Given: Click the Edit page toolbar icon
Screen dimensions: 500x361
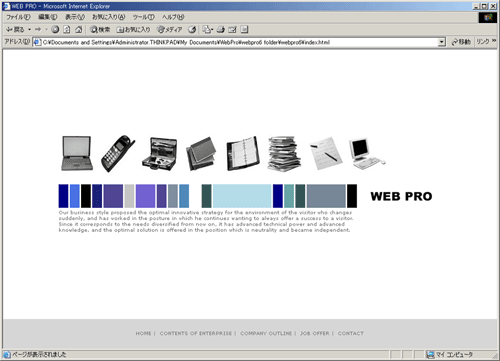Looking at the screenshot, I should pos(232,30).
